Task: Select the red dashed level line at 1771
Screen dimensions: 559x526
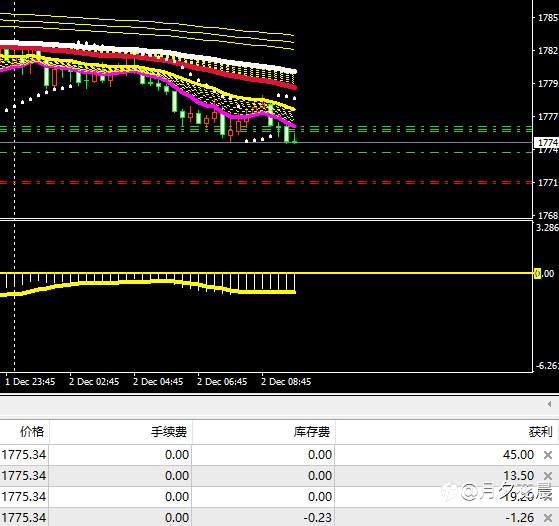Action: [x=266, y=182]
